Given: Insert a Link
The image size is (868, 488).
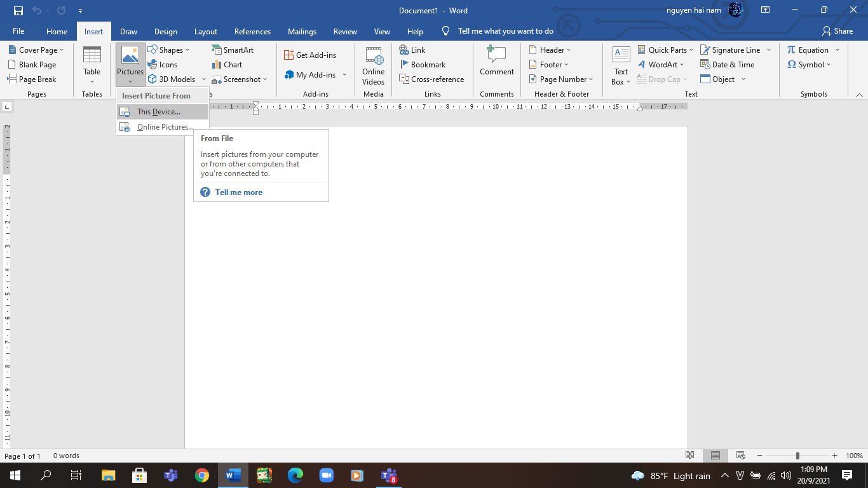Looking at the screenshot, I should [412, 50].
